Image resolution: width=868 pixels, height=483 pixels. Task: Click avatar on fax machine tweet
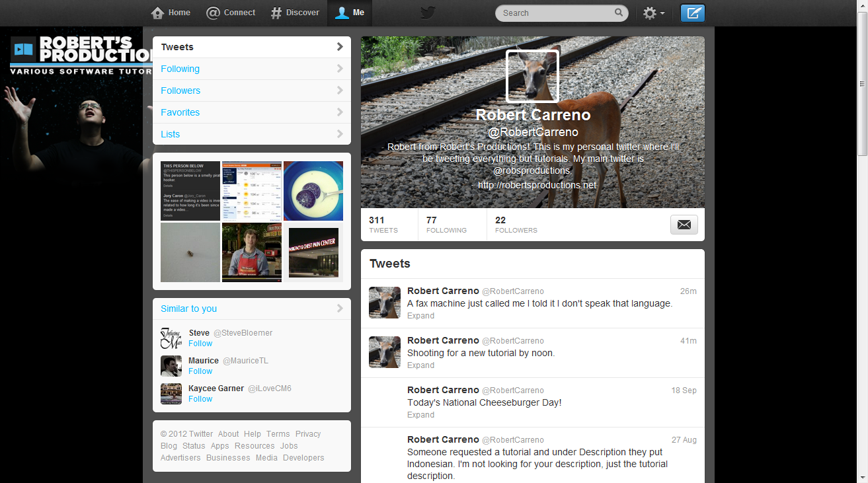pos(385,303)
